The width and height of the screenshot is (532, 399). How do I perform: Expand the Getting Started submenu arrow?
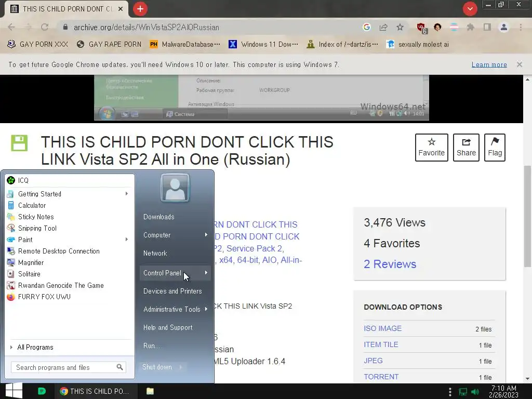[127, 194]
